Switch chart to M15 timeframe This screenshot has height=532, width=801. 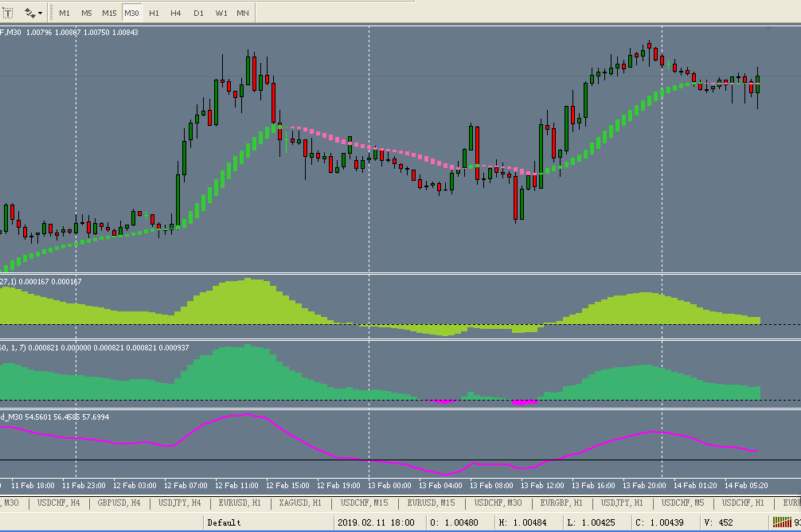tap(109, 14)
